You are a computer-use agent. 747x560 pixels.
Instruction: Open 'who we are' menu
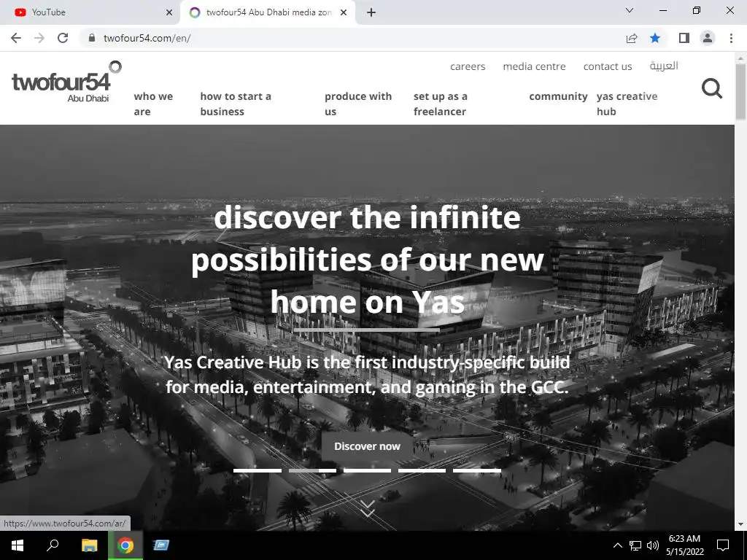153,104
